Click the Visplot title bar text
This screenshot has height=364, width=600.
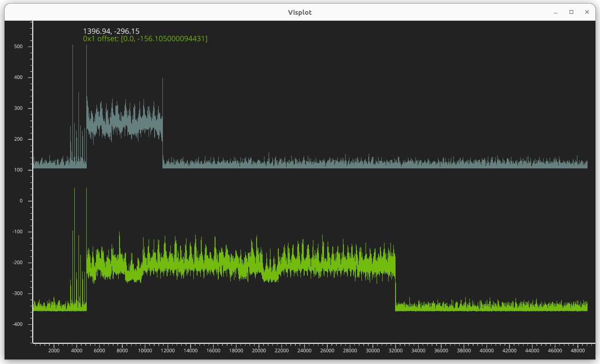tap(300, 12)
